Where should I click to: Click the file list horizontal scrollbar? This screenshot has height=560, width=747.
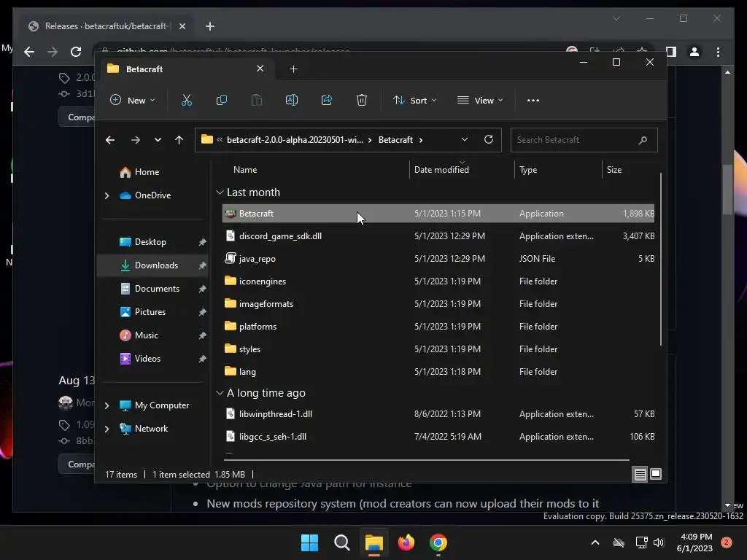click(x=426, y=460)
